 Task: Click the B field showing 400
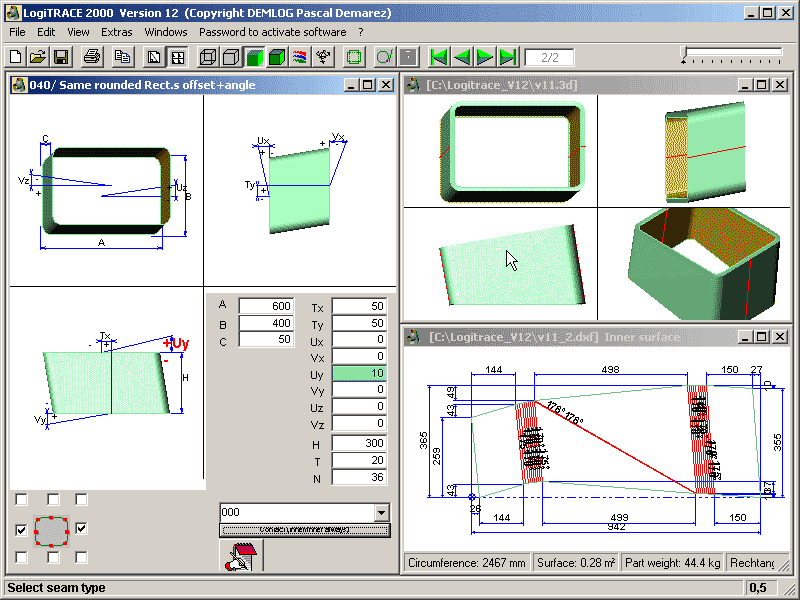point(266,323)
